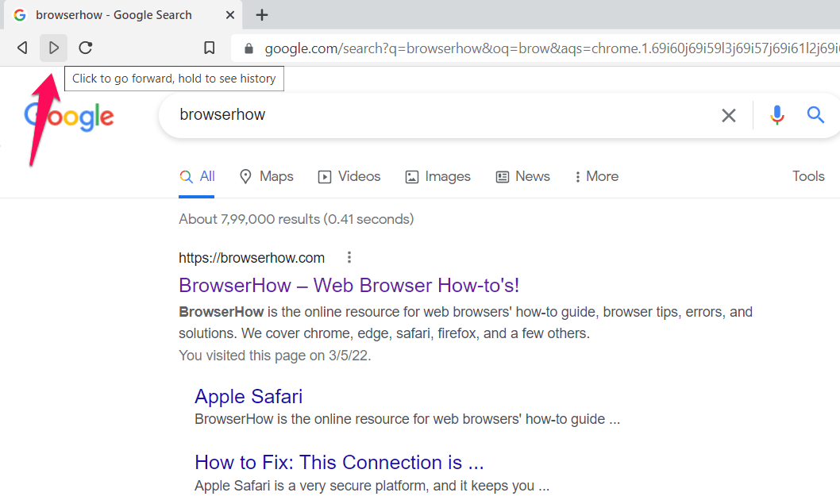Reload the current page
840x504 pixels.
[x=85, y=48]
